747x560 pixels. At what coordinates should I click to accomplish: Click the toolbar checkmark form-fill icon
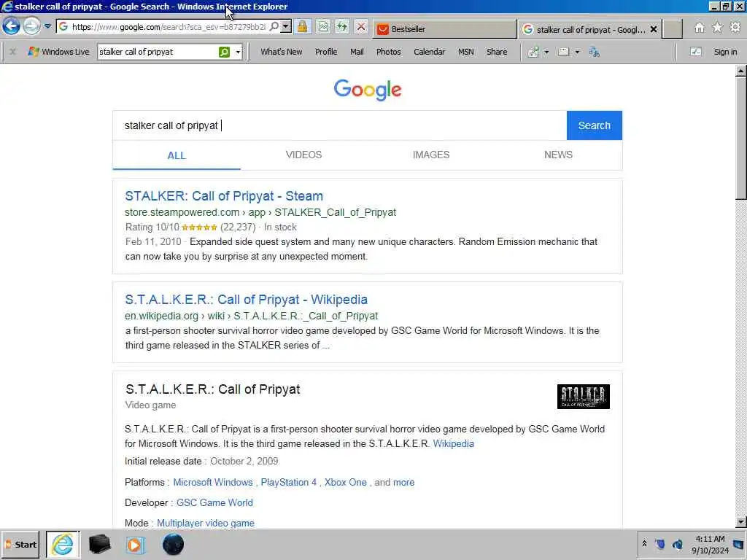point(695,52)
